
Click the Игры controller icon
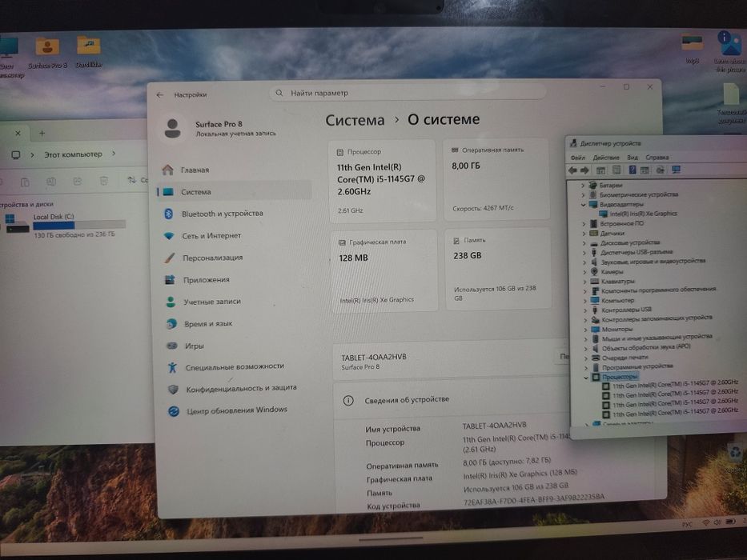pyautogui.click(x=172, y=346)
